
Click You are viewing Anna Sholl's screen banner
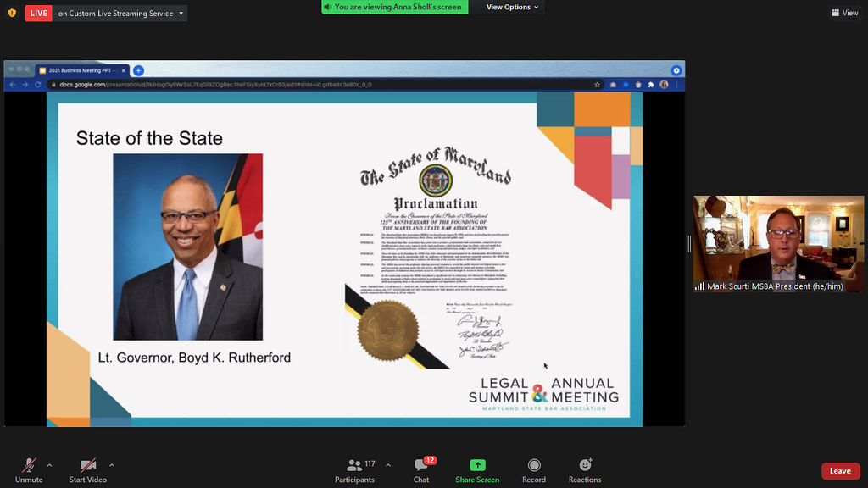(393, 7)
